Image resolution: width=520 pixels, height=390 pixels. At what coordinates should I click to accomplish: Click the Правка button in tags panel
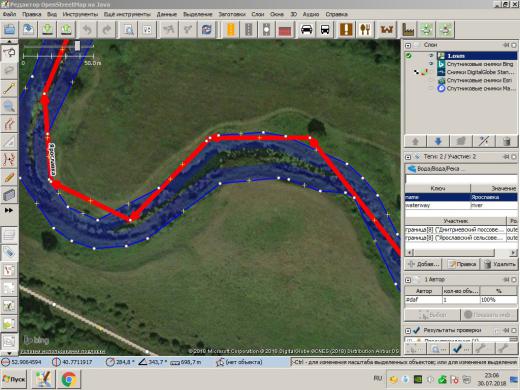pos(463,264)
